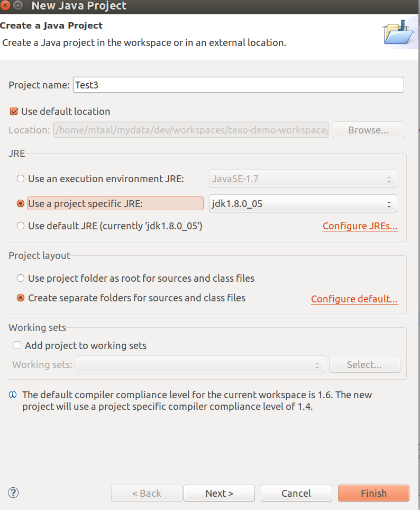Uncheck Use default location
Screen dimensions: 420x510
pyautogui.click(x=14, y=112)
